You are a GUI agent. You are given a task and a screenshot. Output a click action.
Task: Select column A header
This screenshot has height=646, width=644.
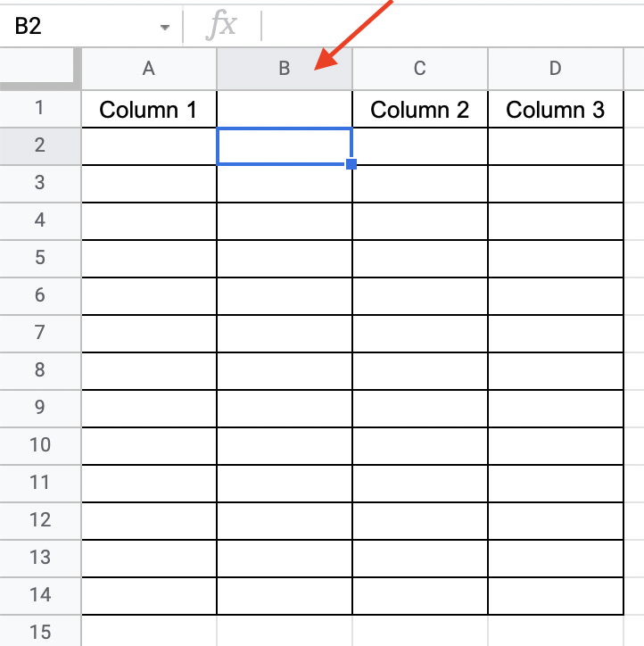coord(149,69)
